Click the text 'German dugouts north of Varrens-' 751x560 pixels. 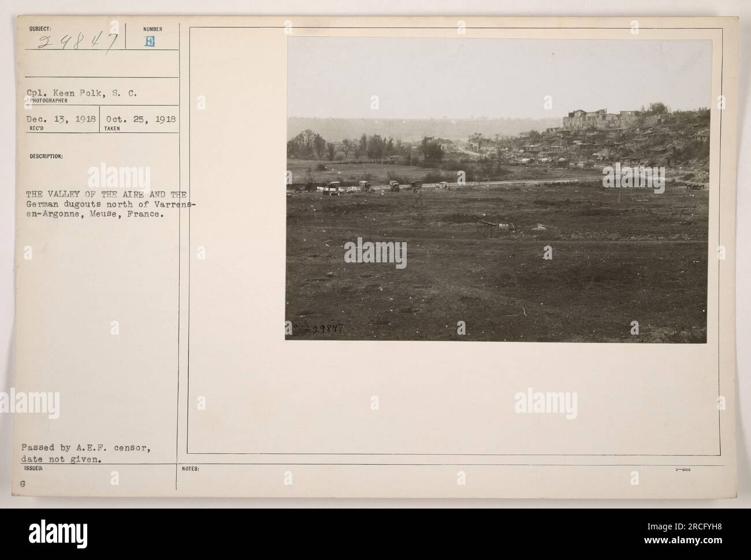coord(111,204)
